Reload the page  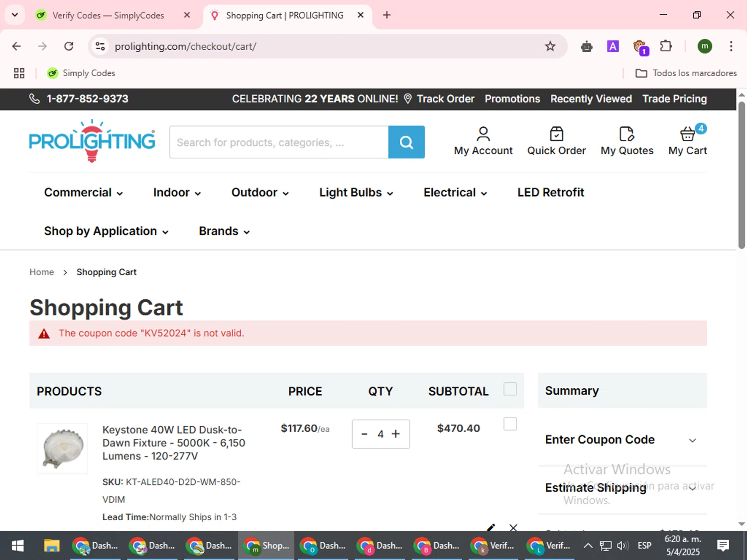coord(69,46)
